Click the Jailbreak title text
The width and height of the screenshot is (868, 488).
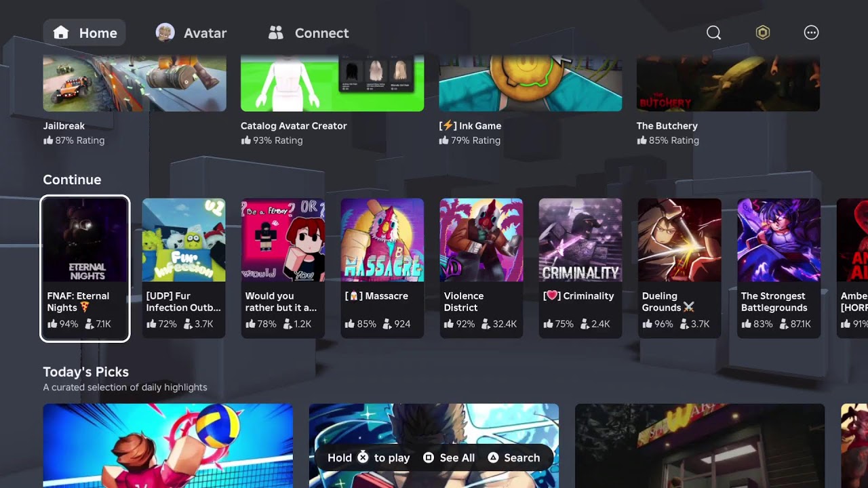pyautogui.click(x=64, y=125)
